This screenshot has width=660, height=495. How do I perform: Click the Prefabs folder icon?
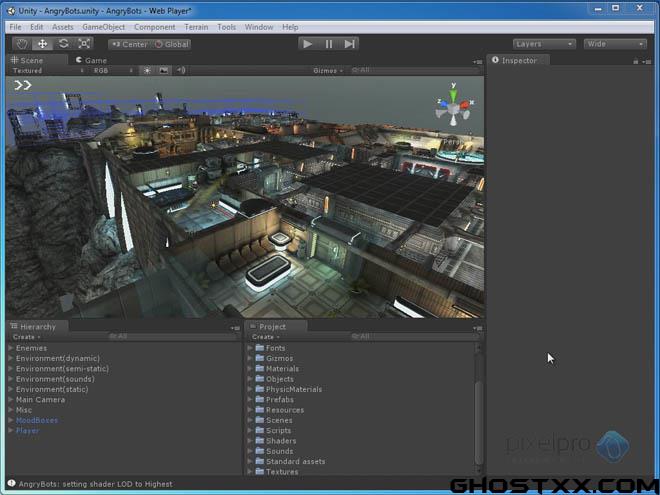click(x=260, y=399)
